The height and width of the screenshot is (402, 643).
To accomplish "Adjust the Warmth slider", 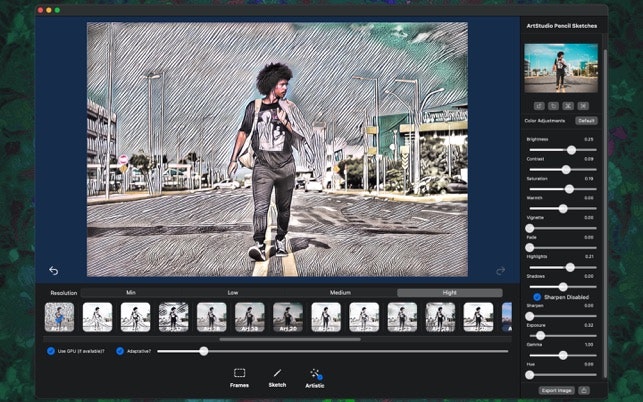I will point(563,208).
